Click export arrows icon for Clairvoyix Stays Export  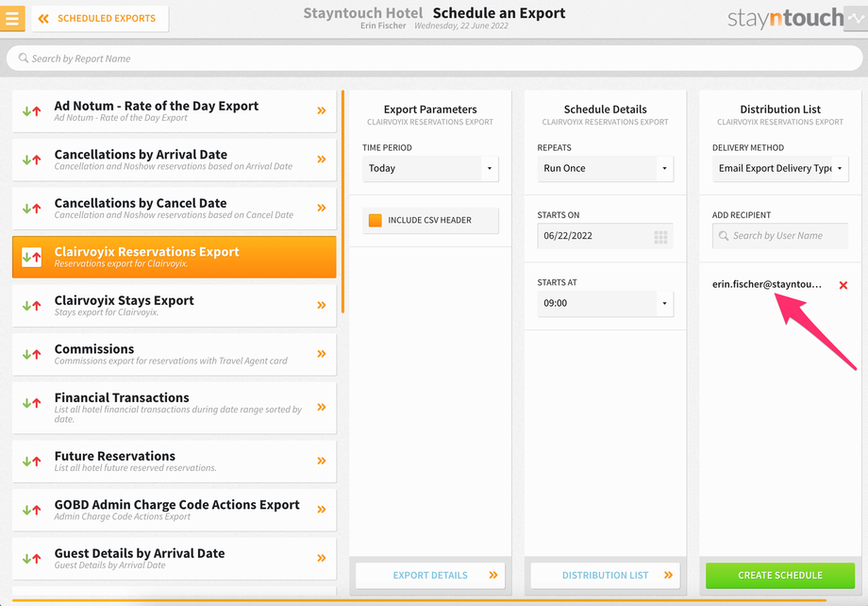coord(31,305)
